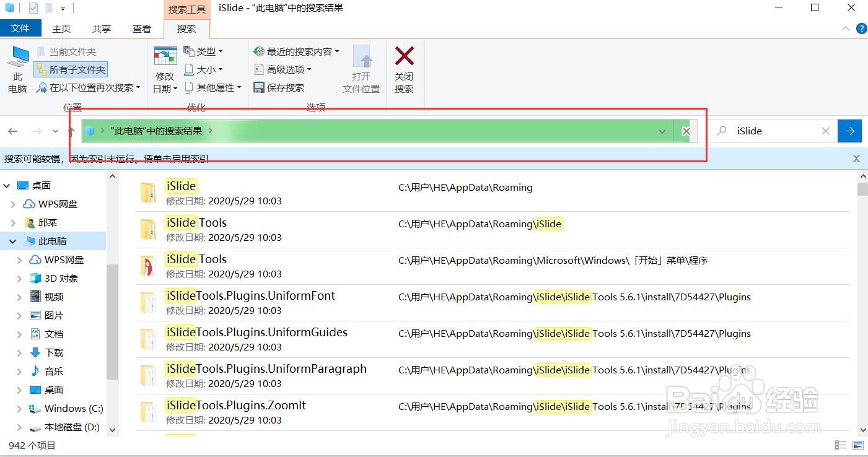Screen dimensions: 868x457
Task: Select 桌面 under 此电脑 in tree
Action: pos(46,390)
